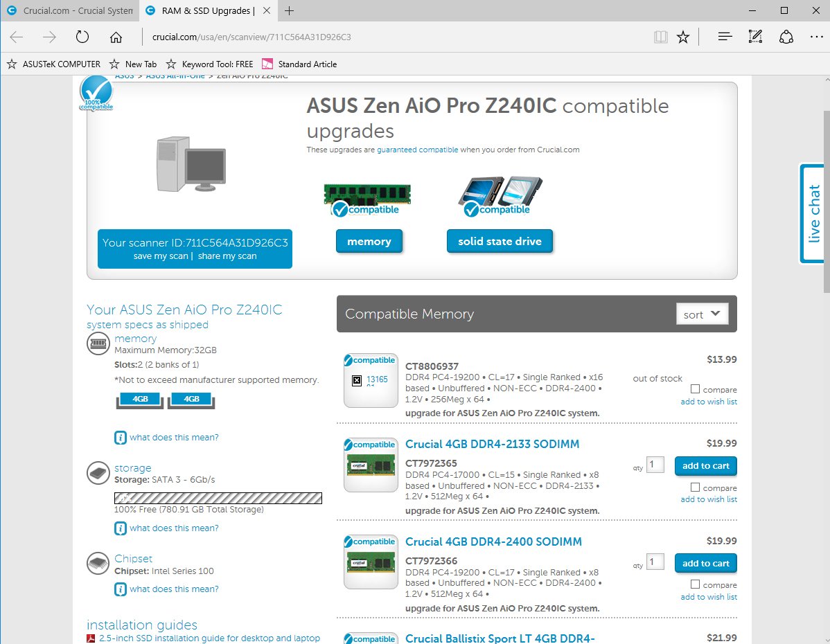This screenshot has width=830, height=644.
Task: Click broken image icon for CT8806937
Action: 357,380
